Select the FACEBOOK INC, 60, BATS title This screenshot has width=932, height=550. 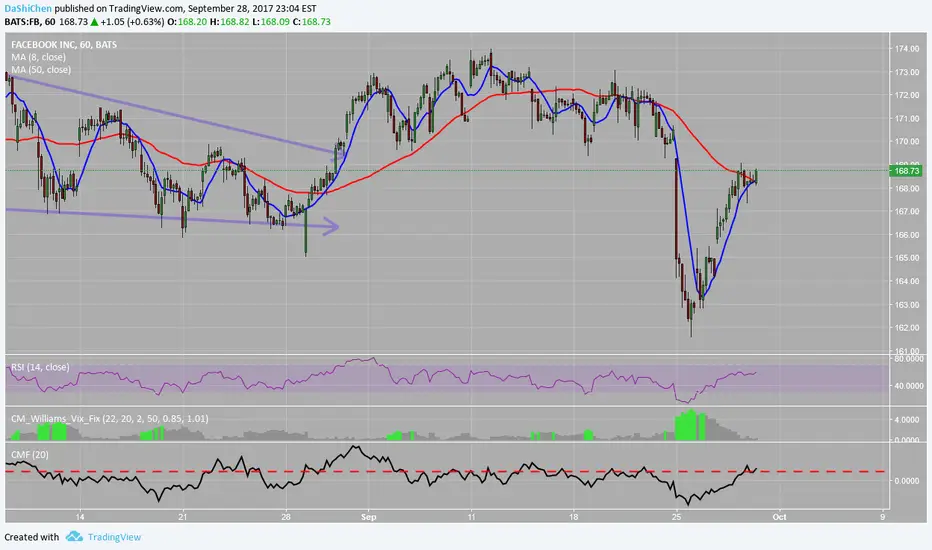pos(64,45)
